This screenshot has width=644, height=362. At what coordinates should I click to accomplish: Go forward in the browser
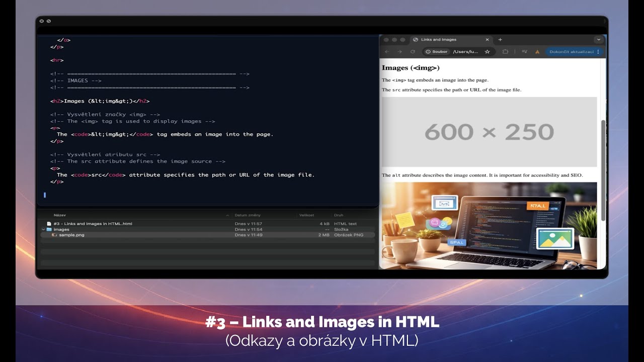click(x=399, y=52)
